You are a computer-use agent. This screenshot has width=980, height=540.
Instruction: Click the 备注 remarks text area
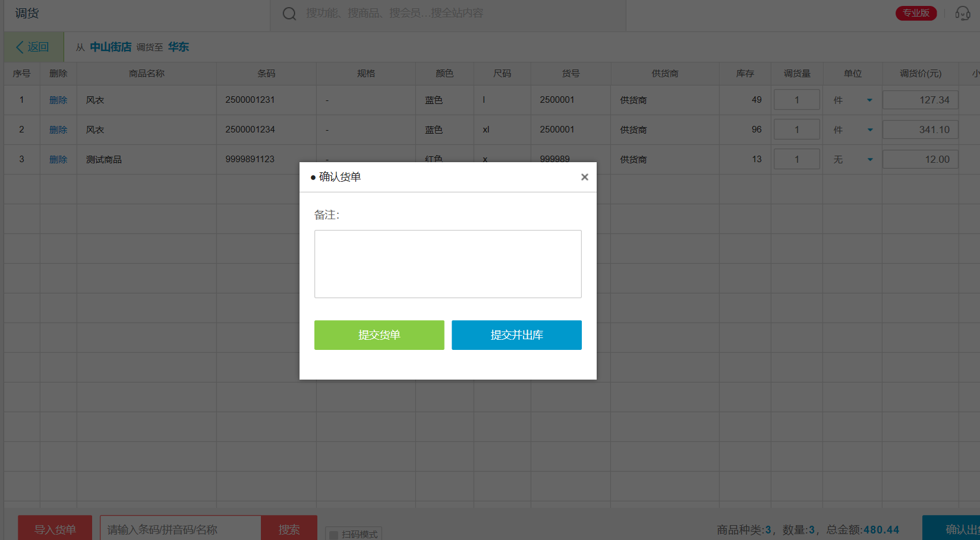(448, 264)
